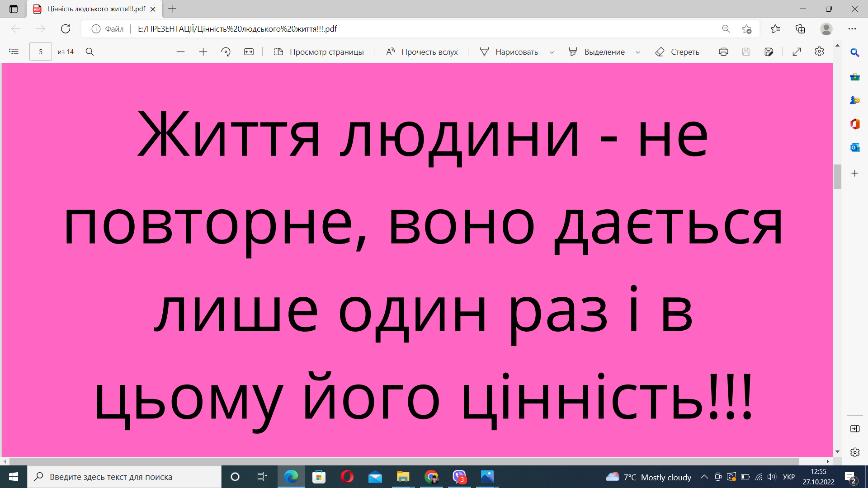The width and height of the screenshot is (868, 488).
Task: Show hidden system tray icons
Action: tap(704, 477)
